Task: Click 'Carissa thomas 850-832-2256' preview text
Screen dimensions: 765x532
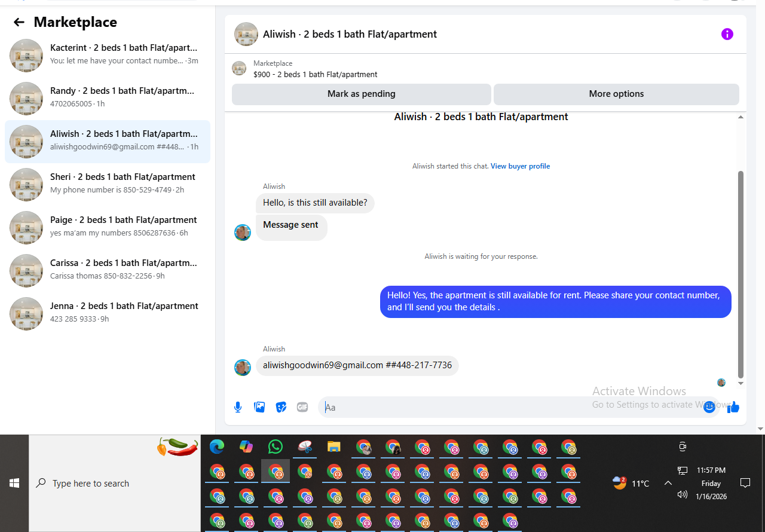Action: 101,276
